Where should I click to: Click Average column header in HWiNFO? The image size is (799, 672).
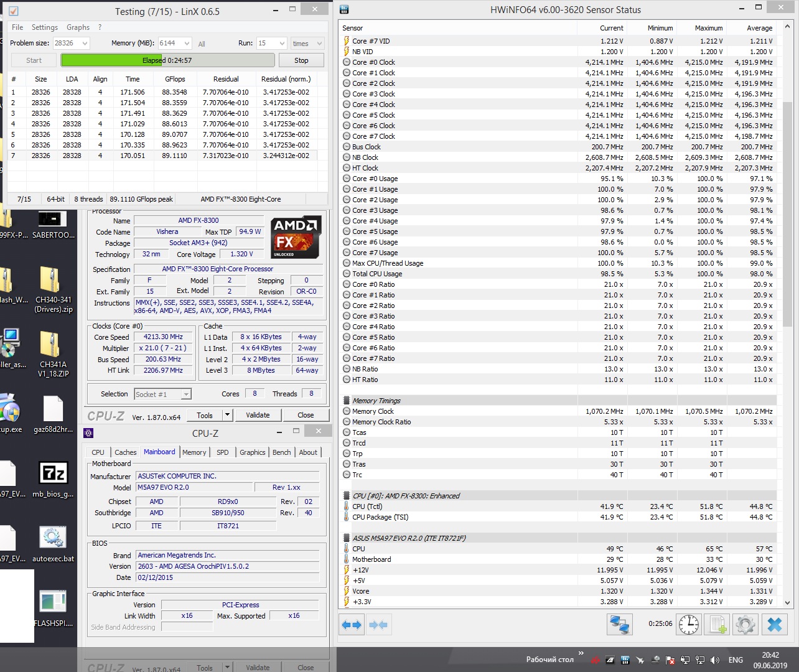[752, 28]
